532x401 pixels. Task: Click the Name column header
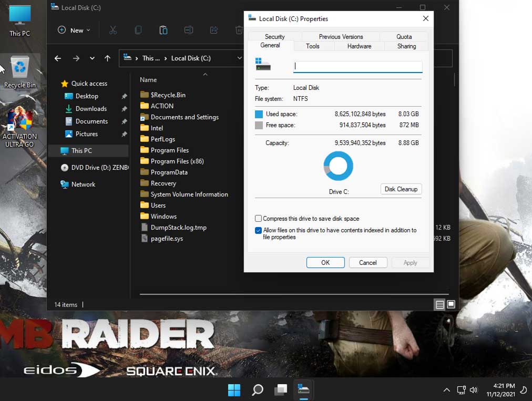point(148,80)
